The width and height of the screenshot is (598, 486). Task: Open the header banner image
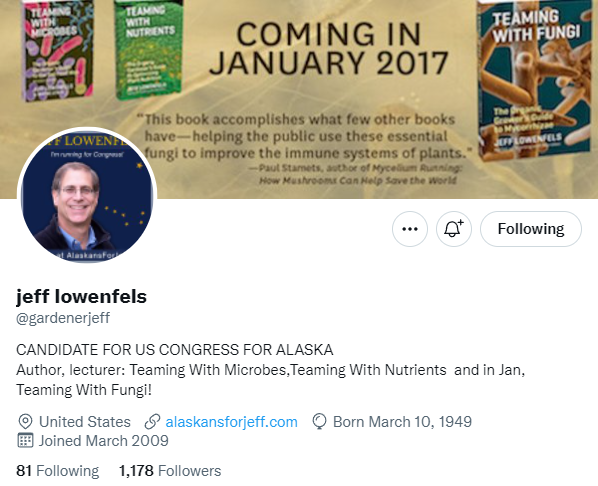tap(299, 99)
